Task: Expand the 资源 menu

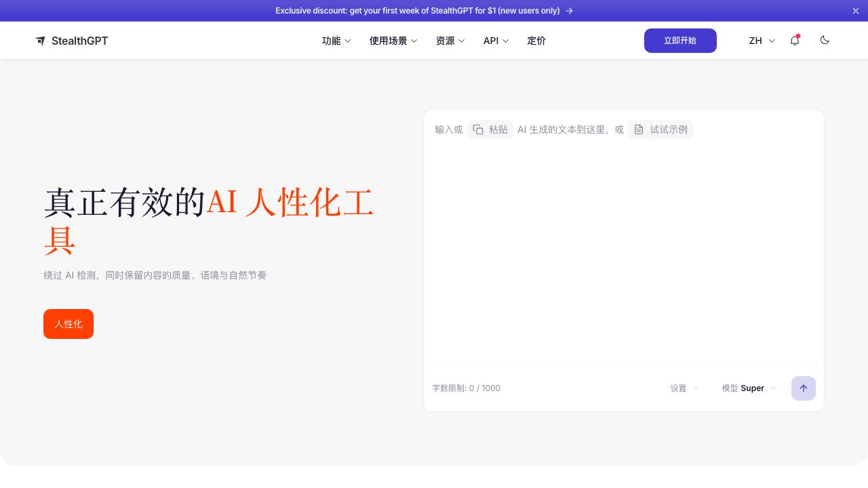Action: (x=450, y=41)
